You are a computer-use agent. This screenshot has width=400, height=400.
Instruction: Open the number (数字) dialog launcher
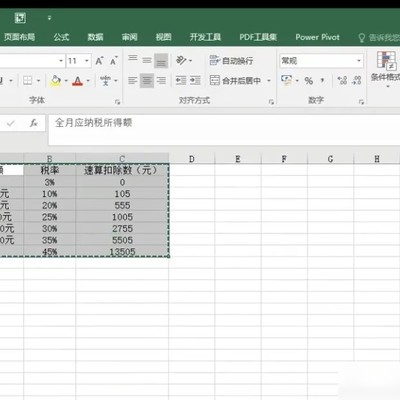click(361, 102)
